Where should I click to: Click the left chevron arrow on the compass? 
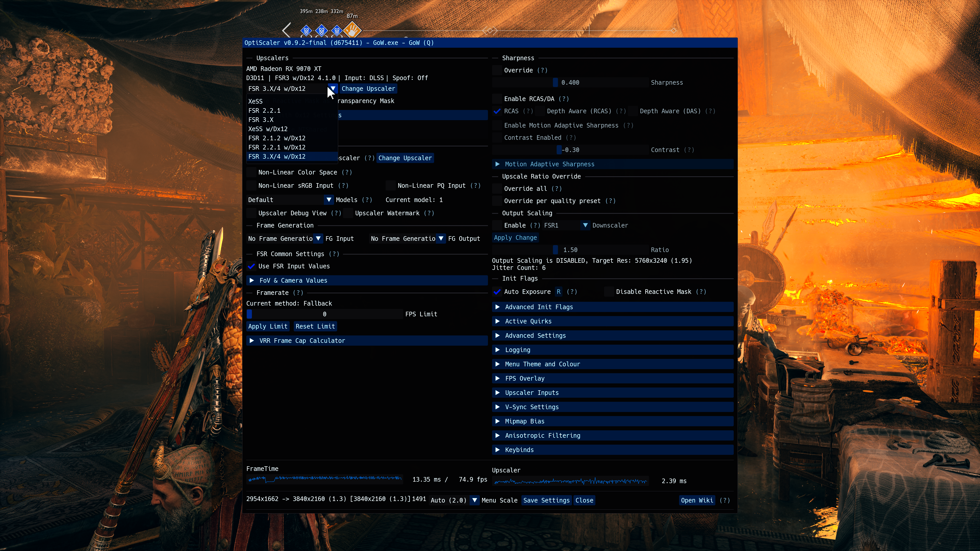287,30
